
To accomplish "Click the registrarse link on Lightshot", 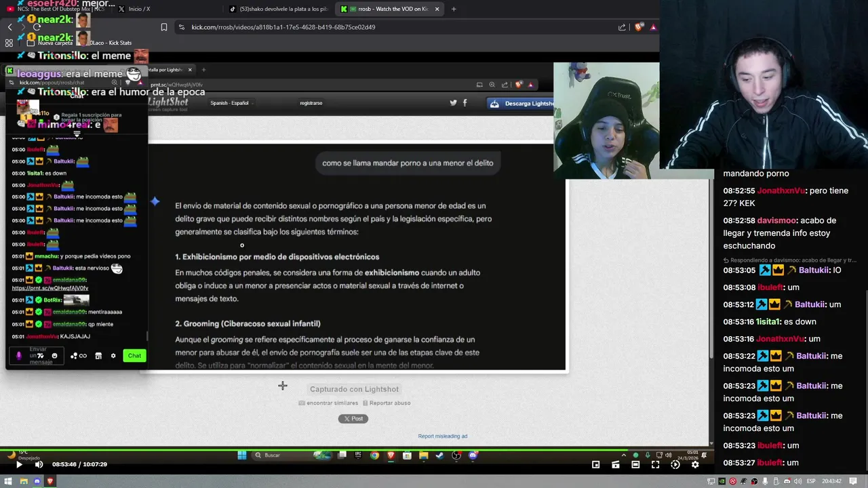I will pyautogui.click(x=311, y=103).
